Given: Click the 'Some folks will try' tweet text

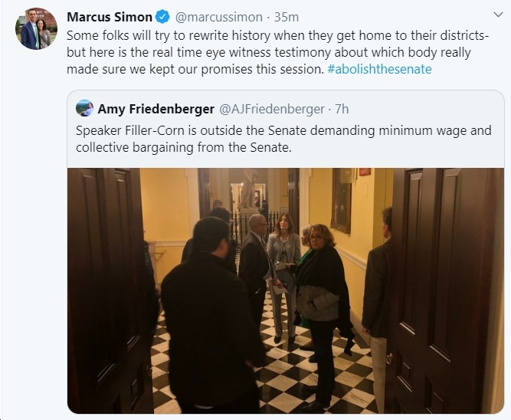Looking at the screenshot, I should (x=277, y=35).
